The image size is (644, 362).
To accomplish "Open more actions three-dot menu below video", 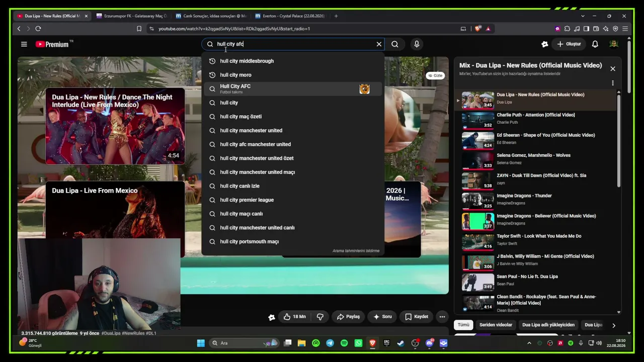I will coord(442,317).
